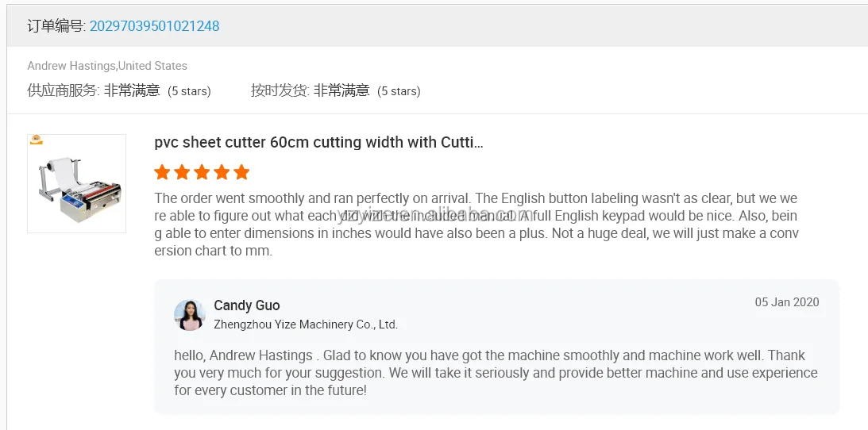This screenshot has width=868, height=430.
Task: Click the gold badge on product thumbnail
Action: 37,140
